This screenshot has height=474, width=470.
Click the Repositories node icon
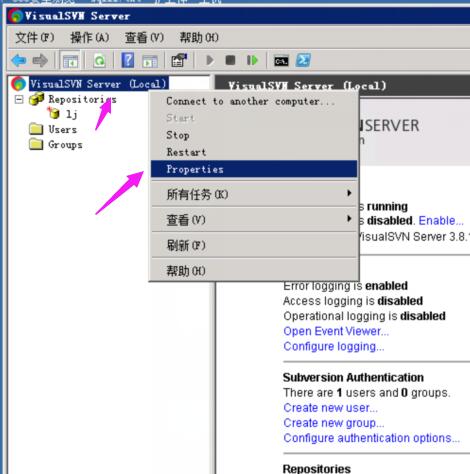[36, 99]
